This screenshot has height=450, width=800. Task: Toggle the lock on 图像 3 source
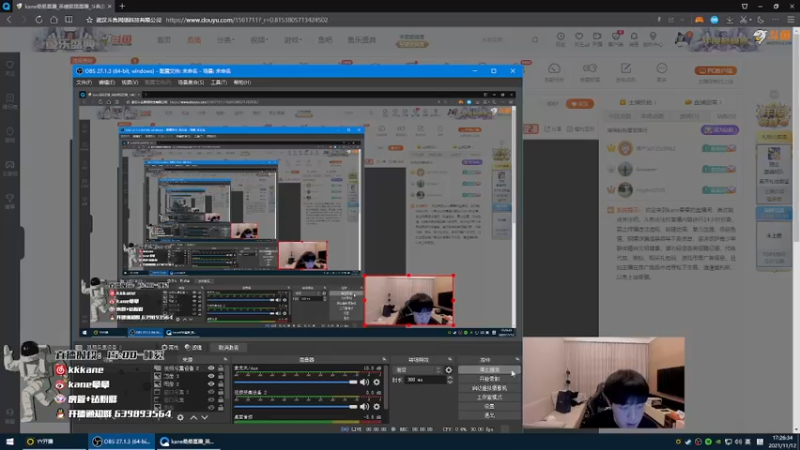pyautogui.click(x=220, y=376)
